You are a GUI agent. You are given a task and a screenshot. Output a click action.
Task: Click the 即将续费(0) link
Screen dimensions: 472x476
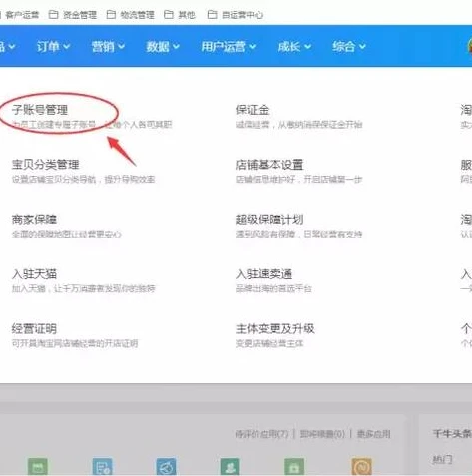pyautogui.click(x=322, y=434)
